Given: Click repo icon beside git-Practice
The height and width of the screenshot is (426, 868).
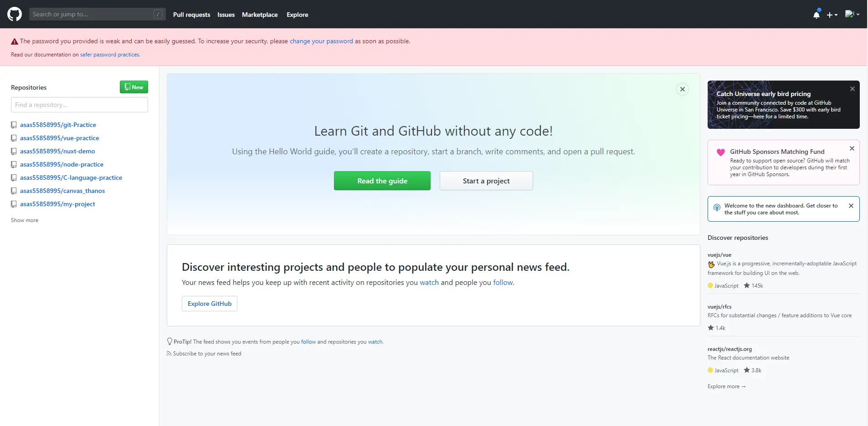Looking at the screenshot, I should [x=14, y=125].
